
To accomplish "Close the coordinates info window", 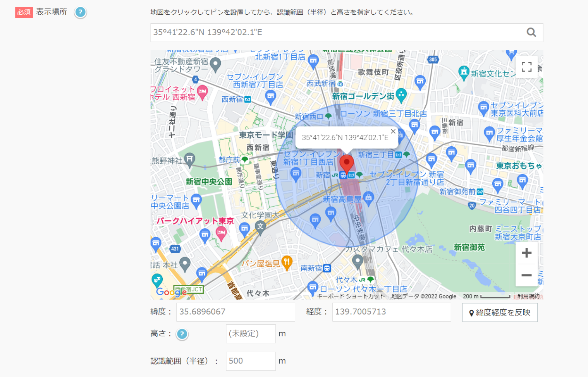I will tap(393, 131).
